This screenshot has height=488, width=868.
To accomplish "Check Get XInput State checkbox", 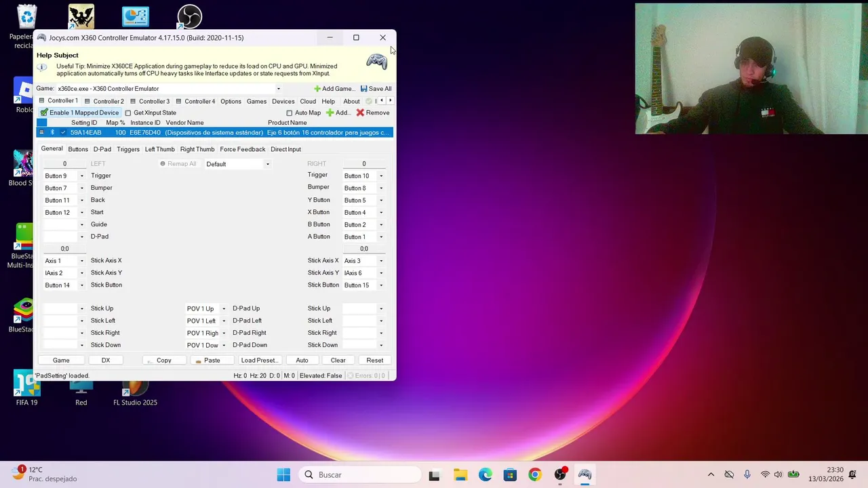I will [127, 113].
